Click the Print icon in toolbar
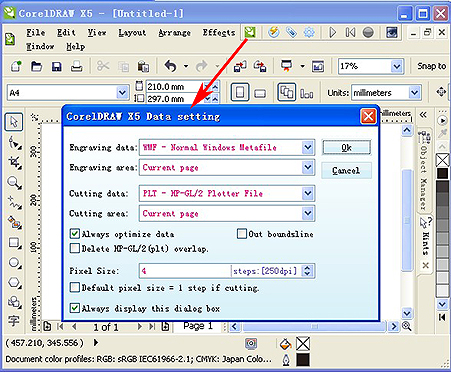Viewport: 451px width, 372px height. [x=76, y=67]
